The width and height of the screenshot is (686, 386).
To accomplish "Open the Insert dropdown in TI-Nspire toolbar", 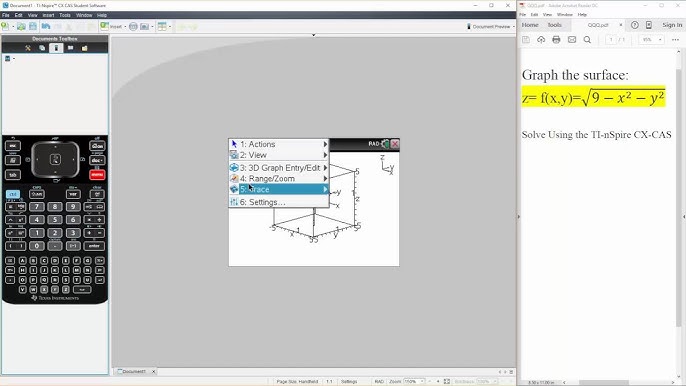I will pyautogui.click(x=113, y=26).
